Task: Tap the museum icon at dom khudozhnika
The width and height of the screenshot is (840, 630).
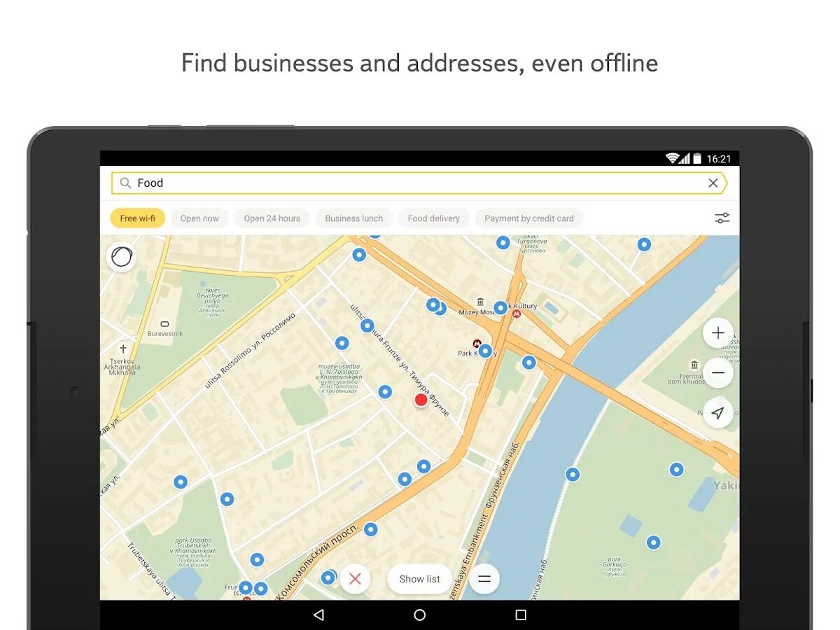Action: coord(694,365)
